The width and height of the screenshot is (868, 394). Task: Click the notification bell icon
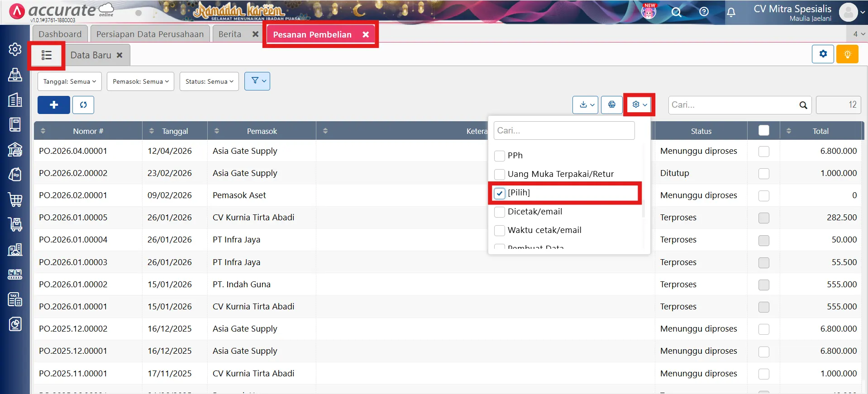coord(731,12)
